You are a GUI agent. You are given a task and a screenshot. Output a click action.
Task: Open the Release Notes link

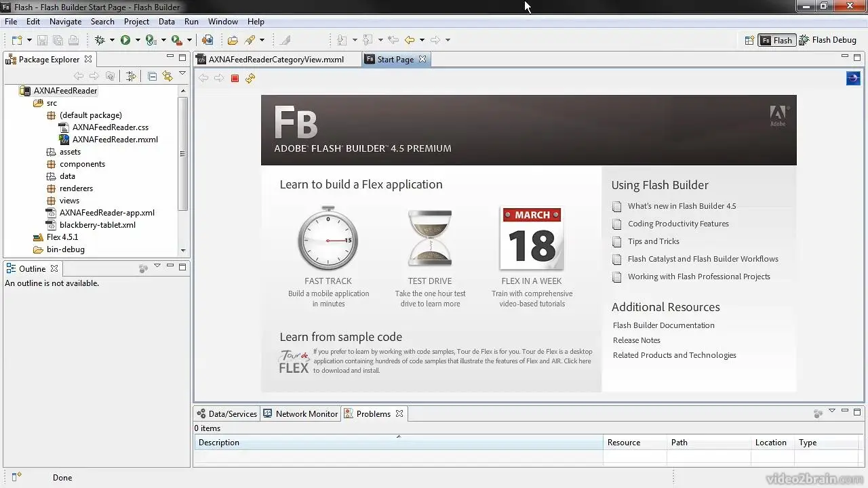[637, 340]
